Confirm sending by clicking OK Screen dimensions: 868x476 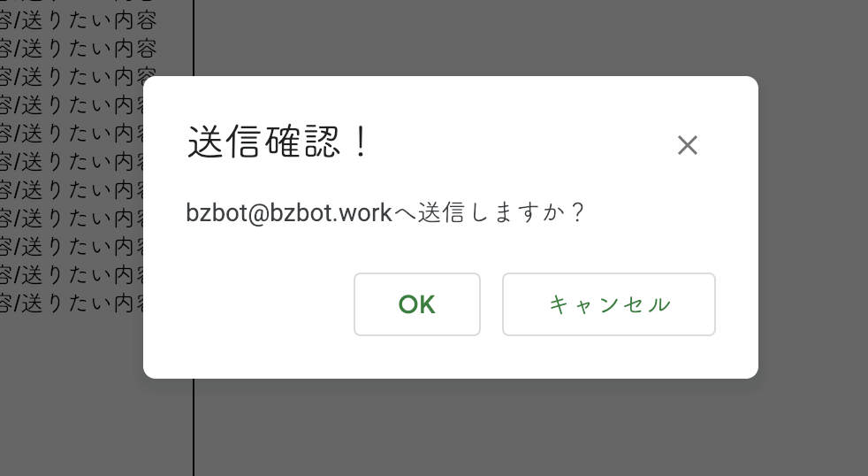tap(417, 304)
